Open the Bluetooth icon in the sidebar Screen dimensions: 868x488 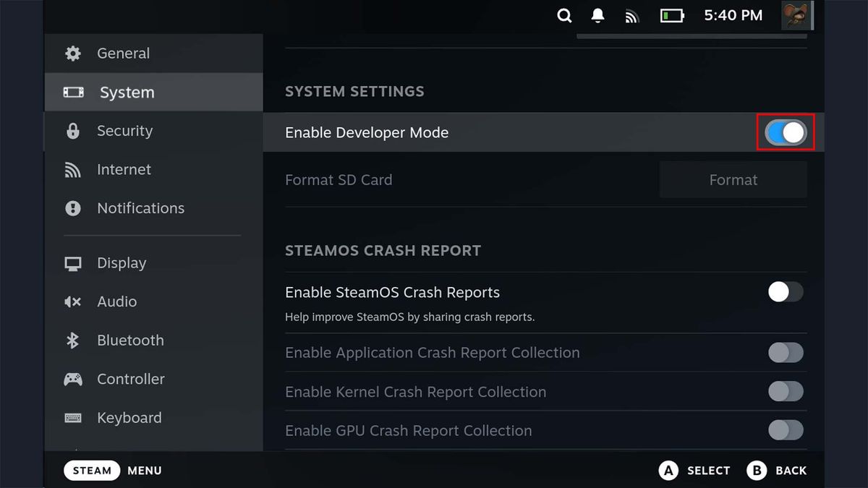point(72,340)
